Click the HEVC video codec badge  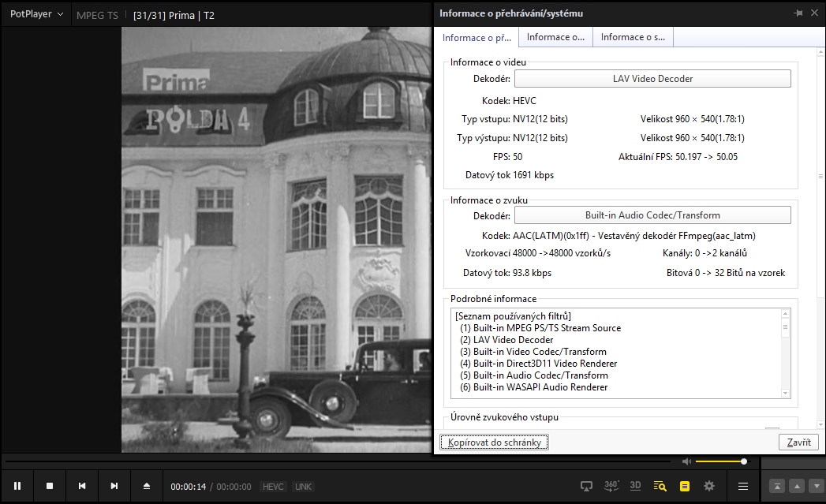click(x=273, y=487)
